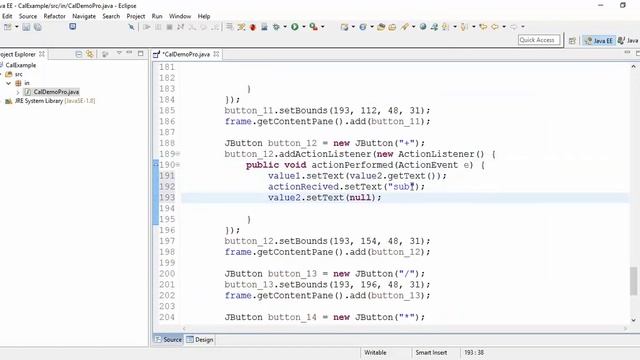This screenshot has height=360, width=640.
Task: Switch to the Java perspective
Action: (x=628, y=40)
